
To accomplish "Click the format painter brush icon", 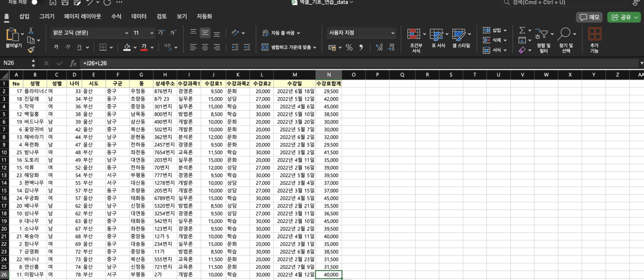I will coord(31,50).
